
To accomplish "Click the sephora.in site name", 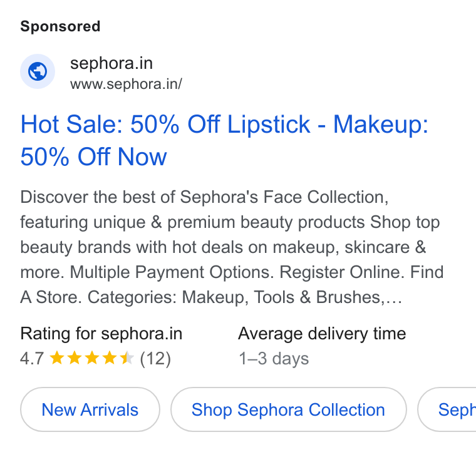I will click(111, 63).
